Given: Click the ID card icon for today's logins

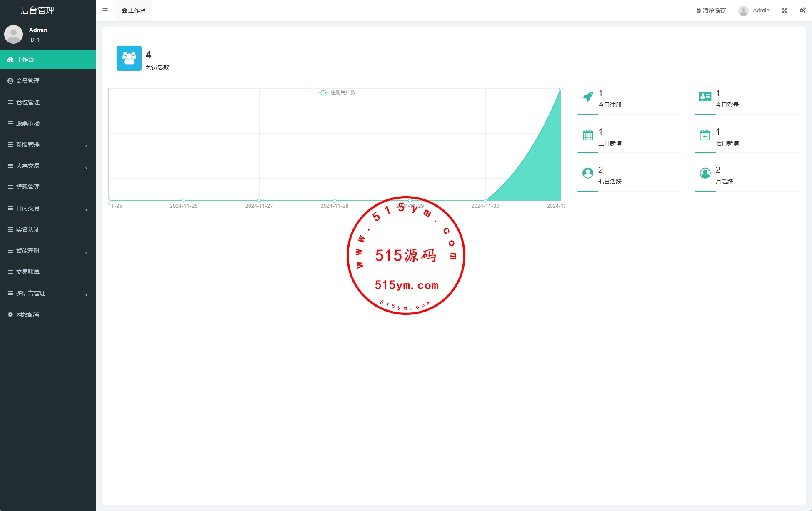Looking at the screenshot, I should pos(705,97).
